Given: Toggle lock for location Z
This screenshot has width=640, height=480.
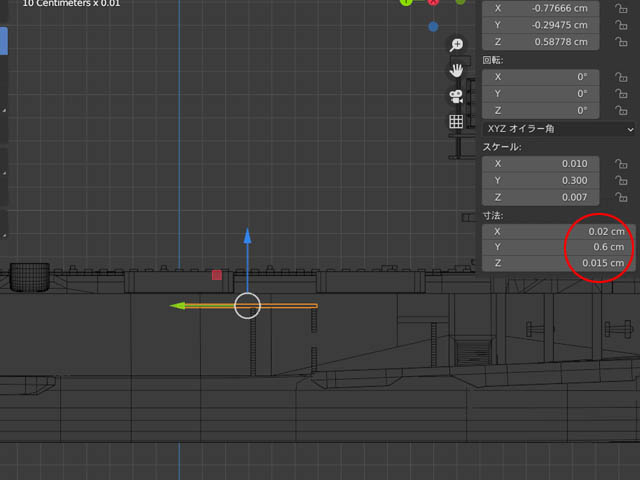Looking at the screenshot, I should tap(621, 42).
